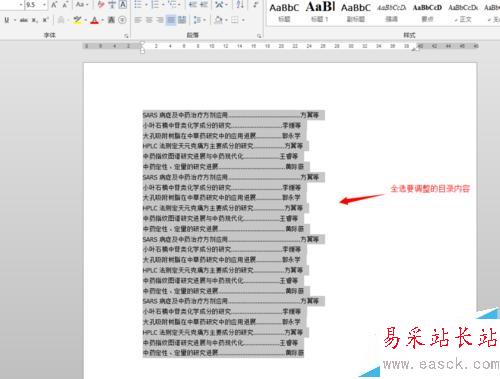The width and height of the screenshot is (500, 379).
Task: Click the Grow Font icon
Action: [x=54, y=5]
